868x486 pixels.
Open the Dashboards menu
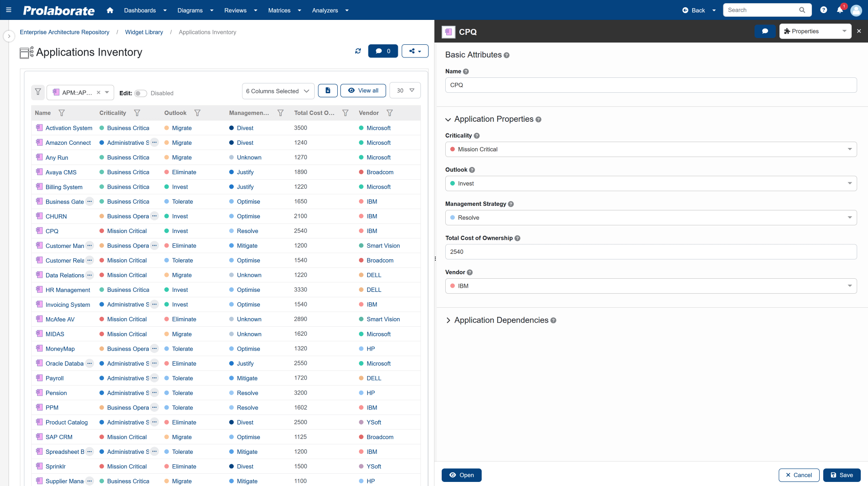(145, 10)
